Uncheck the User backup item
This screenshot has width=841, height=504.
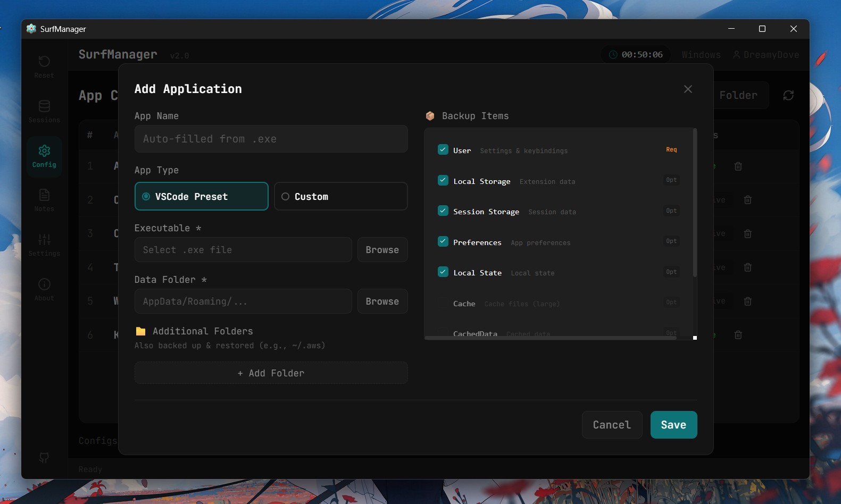coord(443,150)
